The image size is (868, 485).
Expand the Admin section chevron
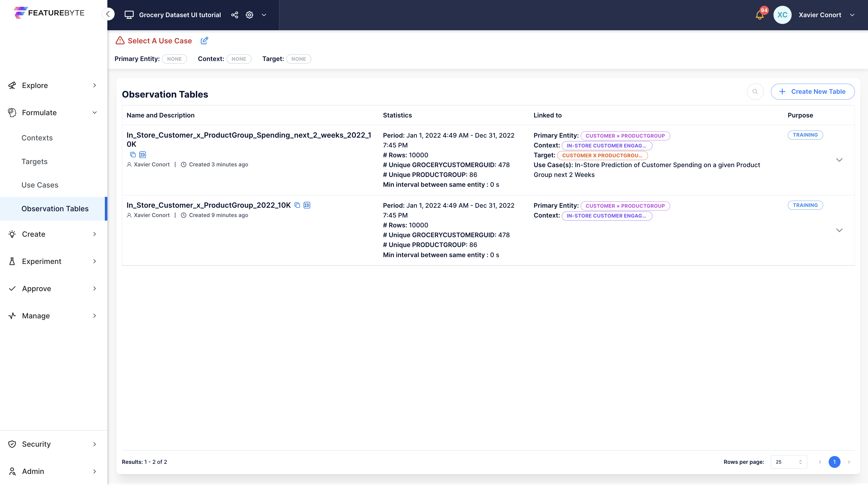95,472
